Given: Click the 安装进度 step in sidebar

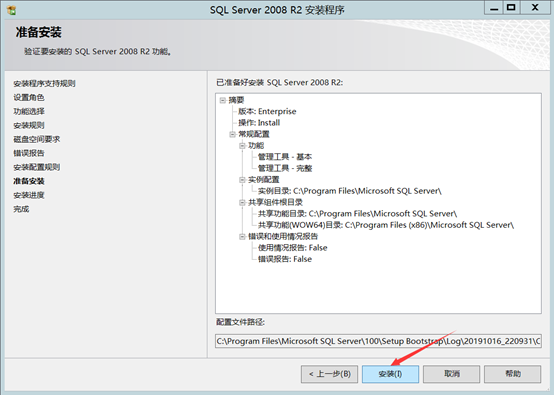Looking at the screenshot, I should point(29,195).
